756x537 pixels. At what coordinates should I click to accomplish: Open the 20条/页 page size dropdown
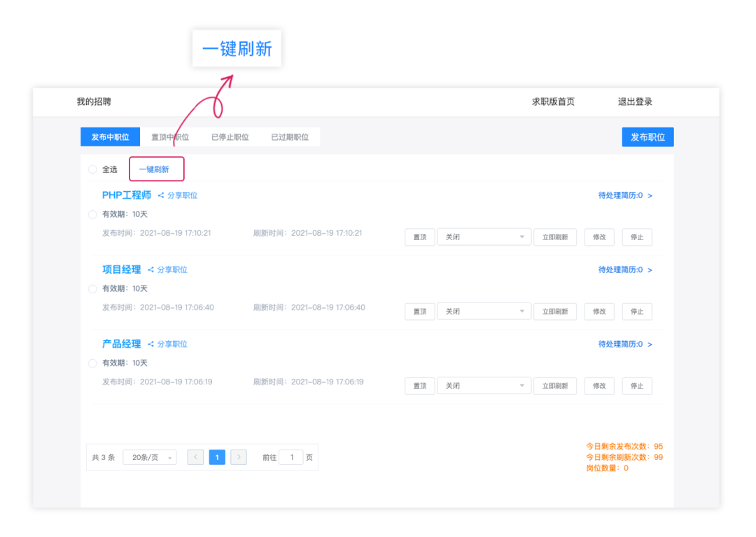[149, 456]
